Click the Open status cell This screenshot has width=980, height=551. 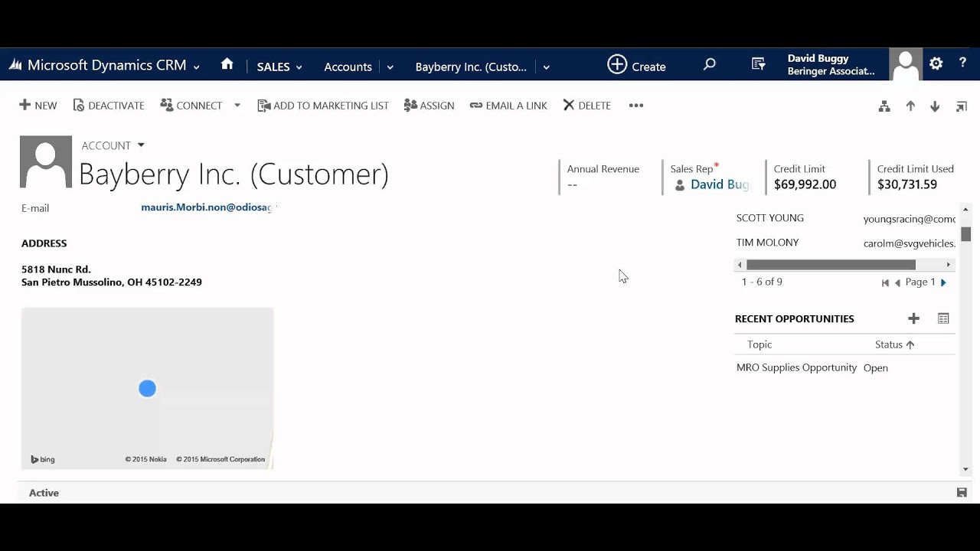[x=876, y=368]
